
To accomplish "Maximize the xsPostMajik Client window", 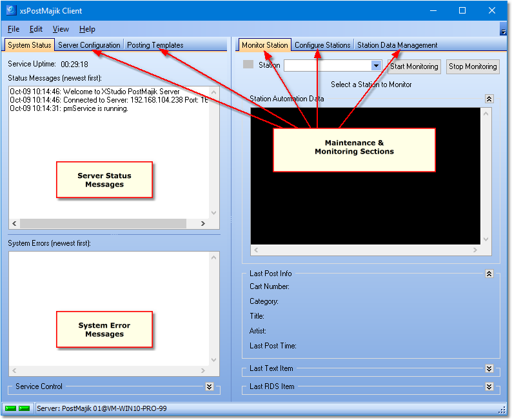I will [x=462, y=10].
